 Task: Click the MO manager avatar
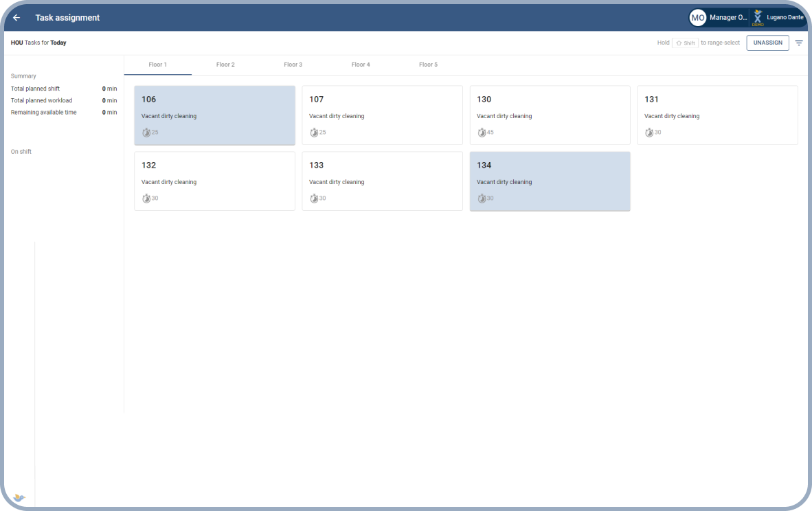(697, 18)
